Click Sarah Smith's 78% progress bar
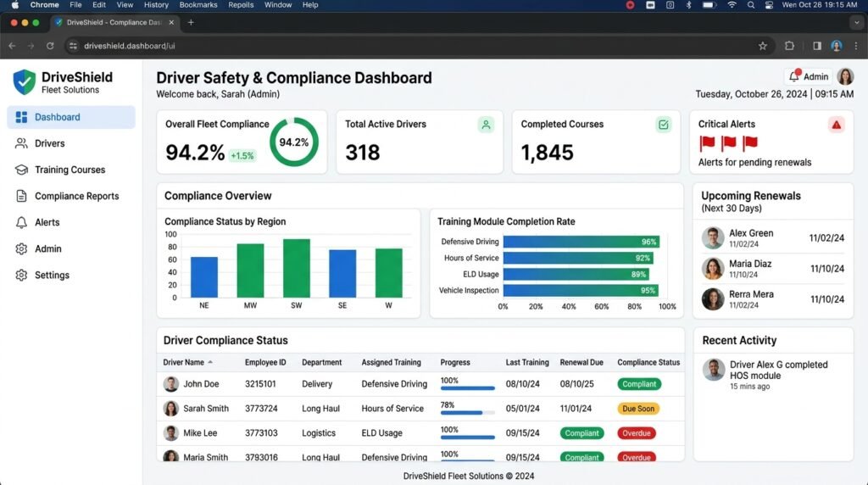 467,412
